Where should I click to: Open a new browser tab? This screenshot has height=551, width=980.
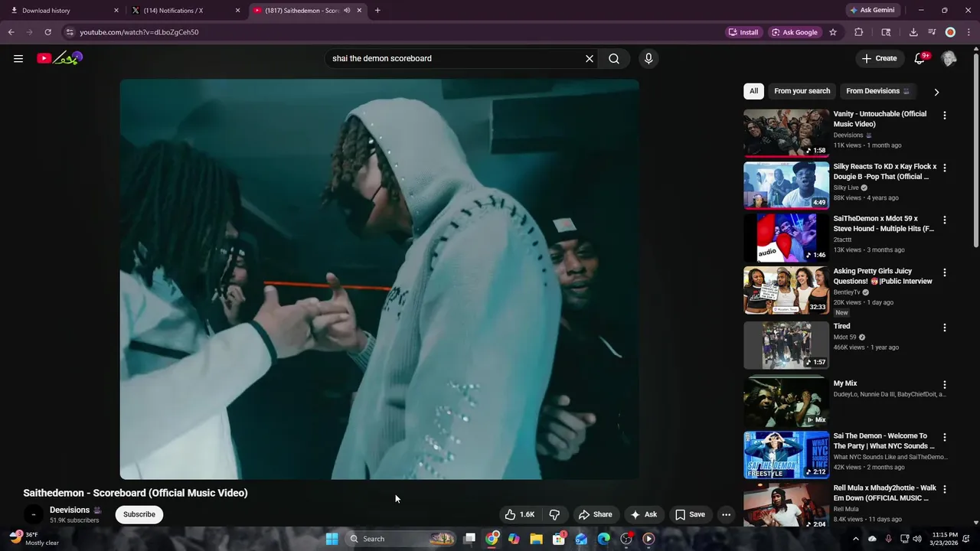click(377, 10)
